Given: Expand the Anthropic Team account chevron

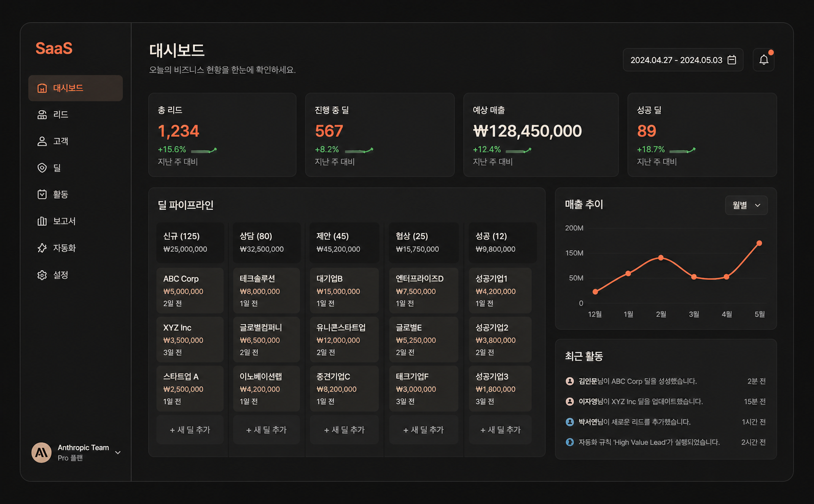Looking at the screenshot, I should (118, 452).
